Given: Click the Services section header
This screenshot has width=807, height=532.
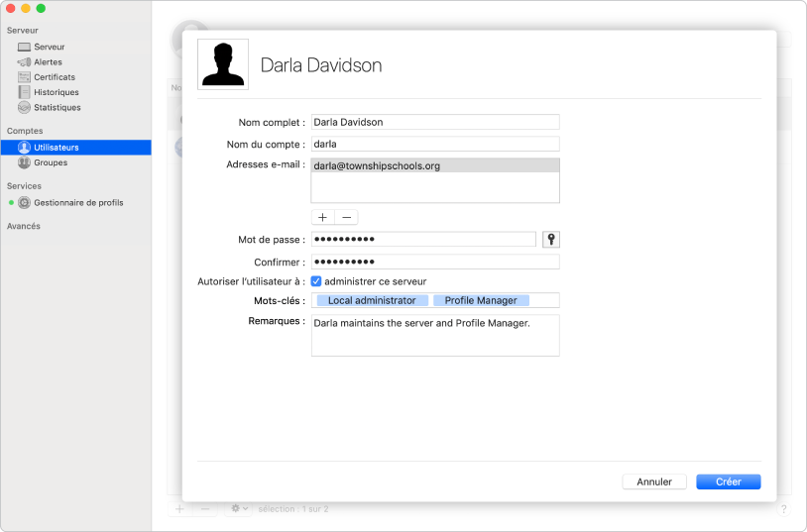Looking at the screenshot, I should [24, 185].
